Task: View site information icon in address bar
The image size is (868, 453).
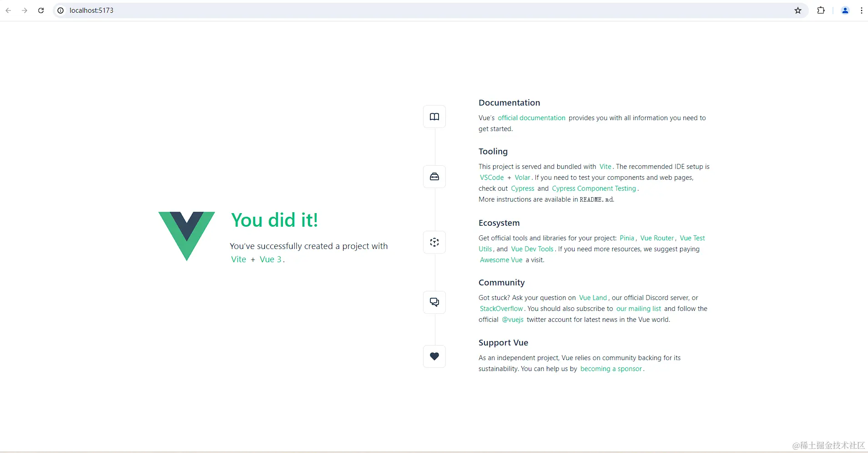Action: [x=61, y=10]
